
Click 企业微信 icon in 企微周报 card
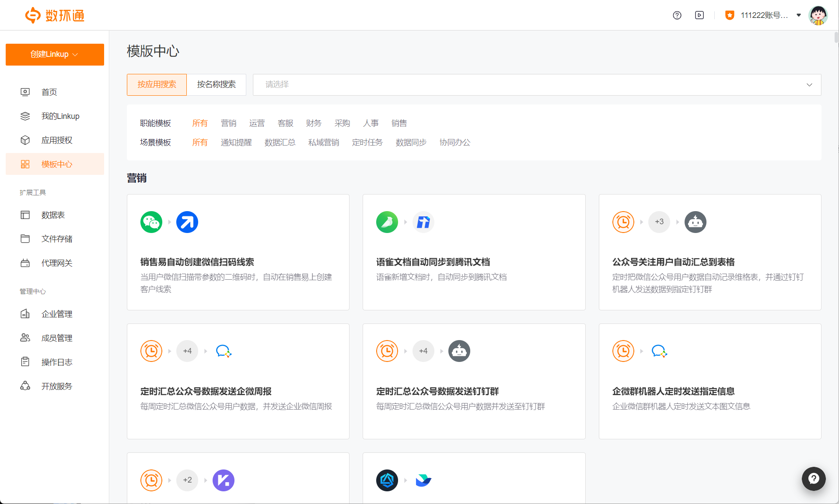click(x=224, y=351)
